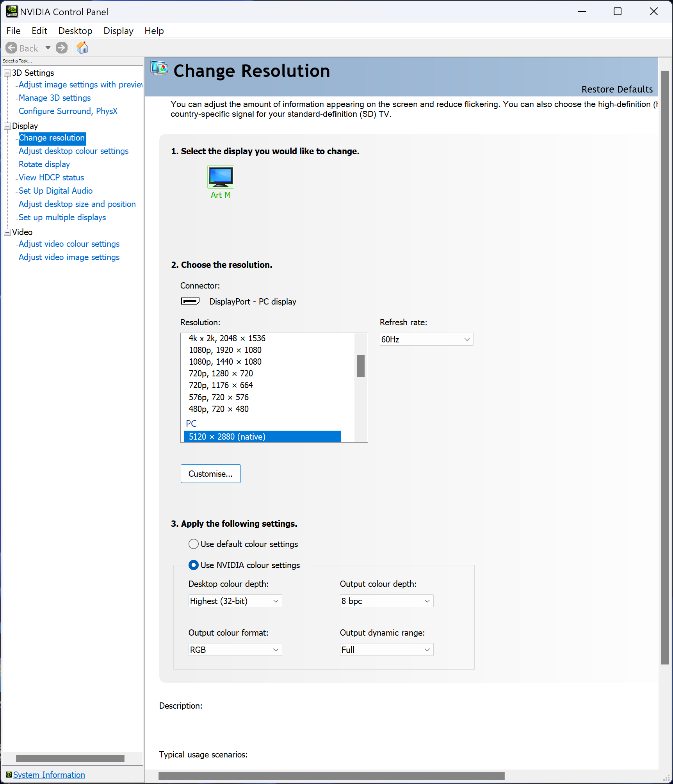Open the Display menu
Image resolution: width=673 pixels, height=784 pixels.
pos(118,31)
